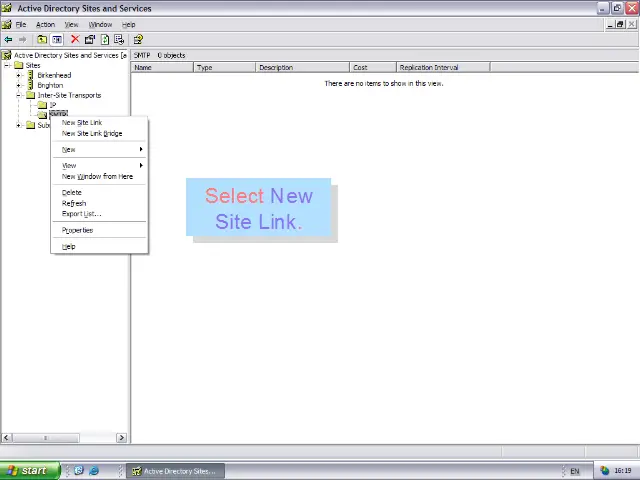
Task: Select the Birkenhead tree label
Action: 54,75
